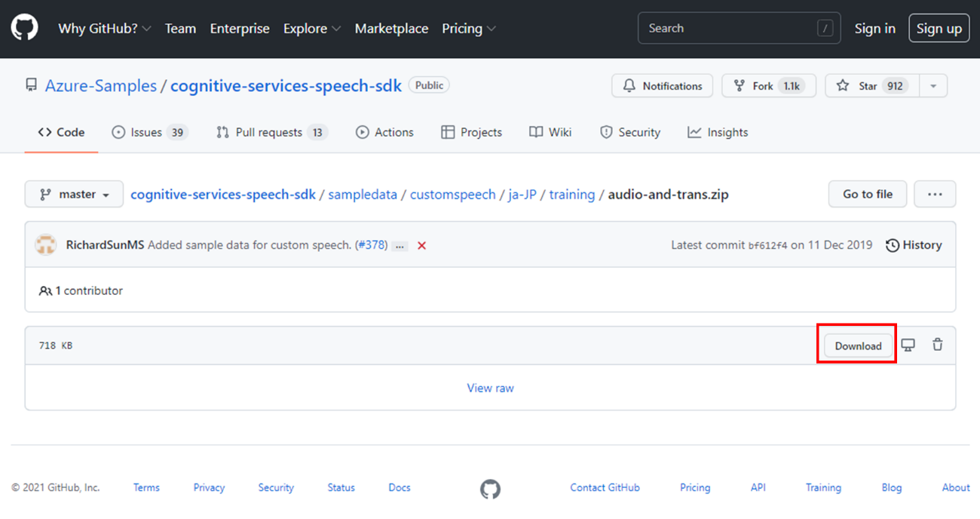Switch to the Pull requests tab
This screenshot has height=519, width=980.
coord(271,132)
